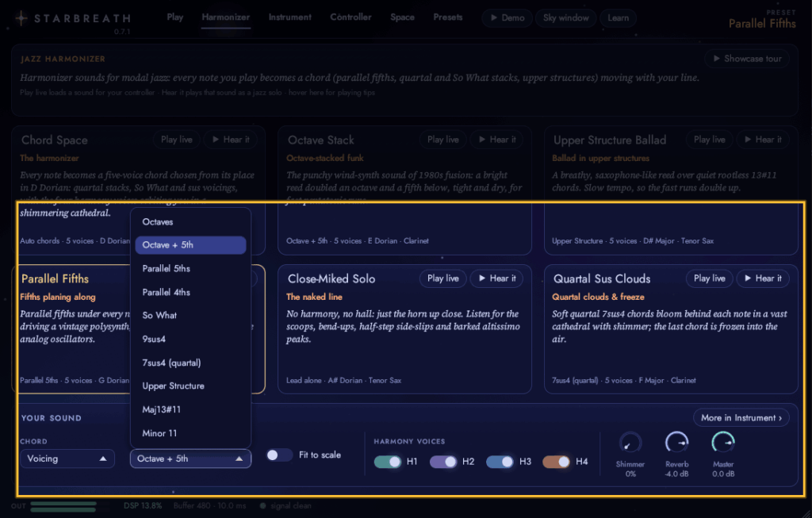The height and width of the screenshot is (518, 812).
Task: Open the Presets tab
Action: tap(448, 17)
